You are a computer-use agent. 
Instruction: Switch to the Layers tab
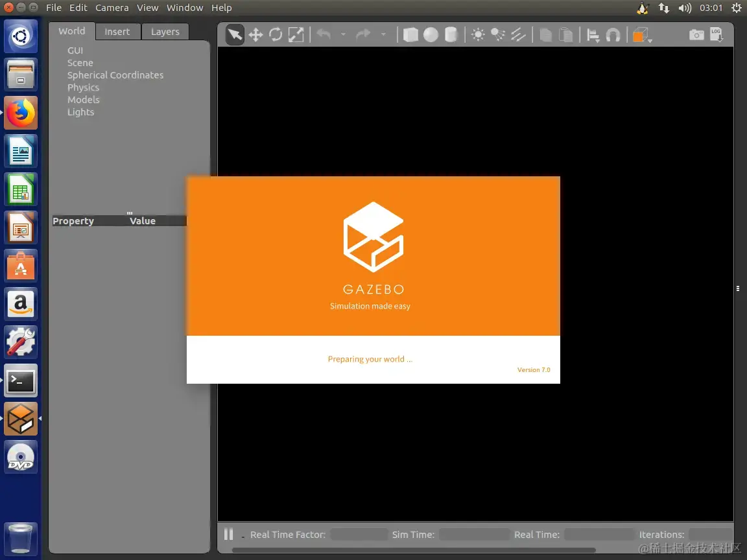(165, 31)
